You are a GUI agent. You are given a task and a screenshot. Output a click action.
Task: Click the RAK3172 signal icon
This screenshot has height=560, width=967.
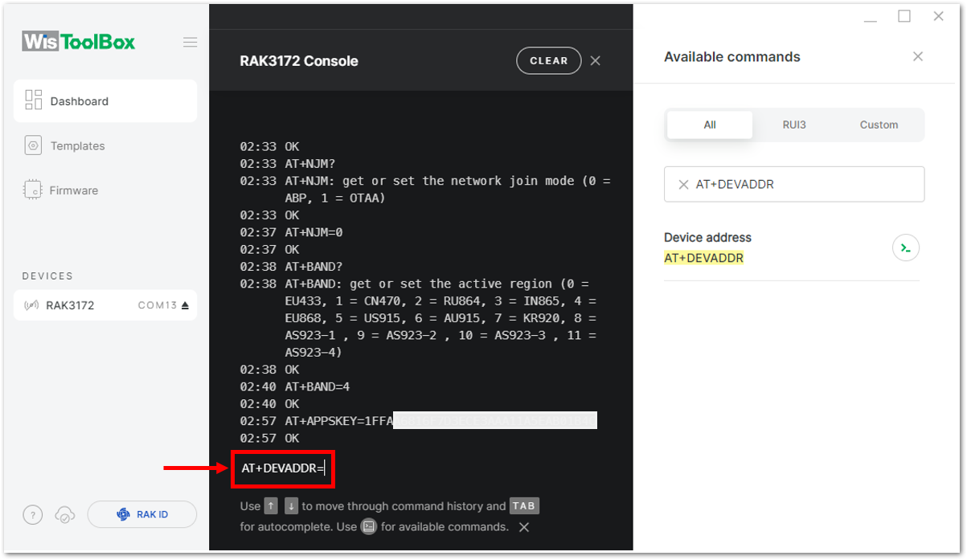32,305
